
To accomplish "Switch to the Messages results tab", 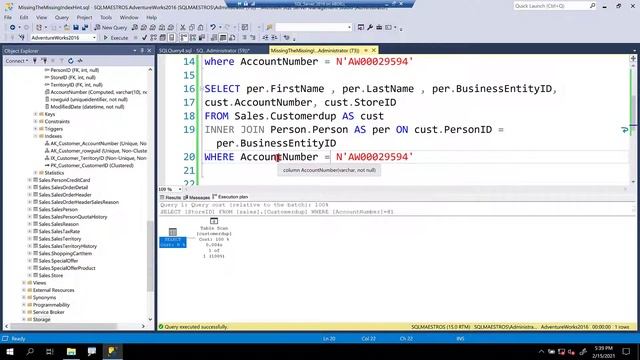I will (x=197, y=197).
